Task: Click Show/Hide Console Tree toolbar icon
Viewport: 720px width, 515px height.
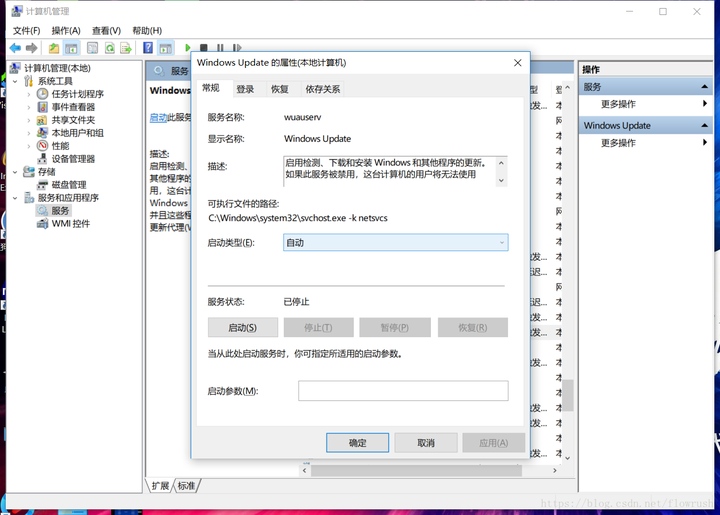Action: 71,48
